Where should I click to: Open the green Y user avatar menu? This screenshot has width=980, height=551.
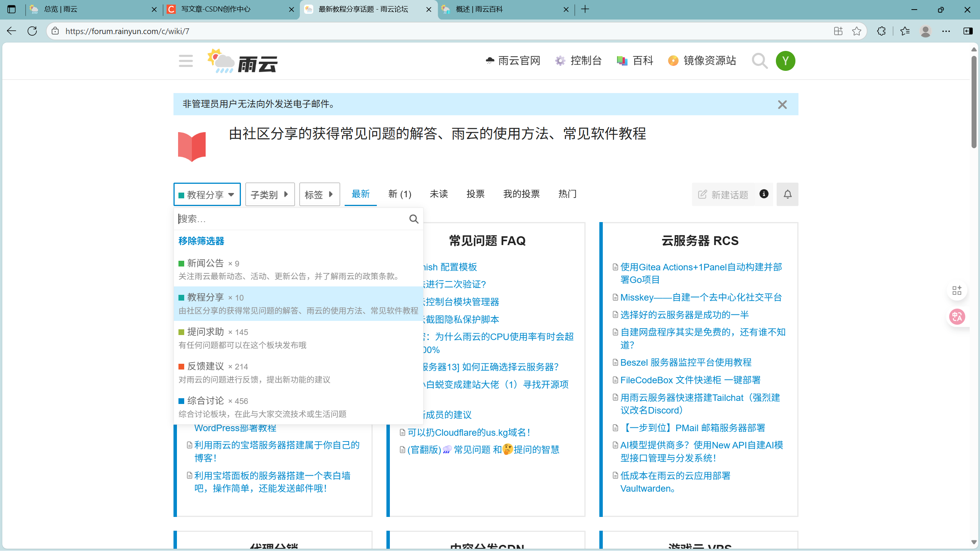(x=785, y=61)
